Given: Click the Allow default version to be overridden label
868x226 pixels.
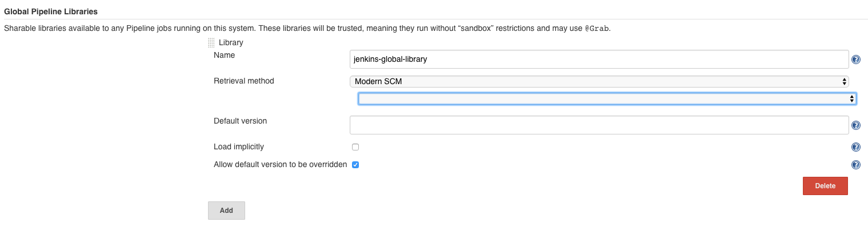Looking at the screenshot, I should coord(280,165).
